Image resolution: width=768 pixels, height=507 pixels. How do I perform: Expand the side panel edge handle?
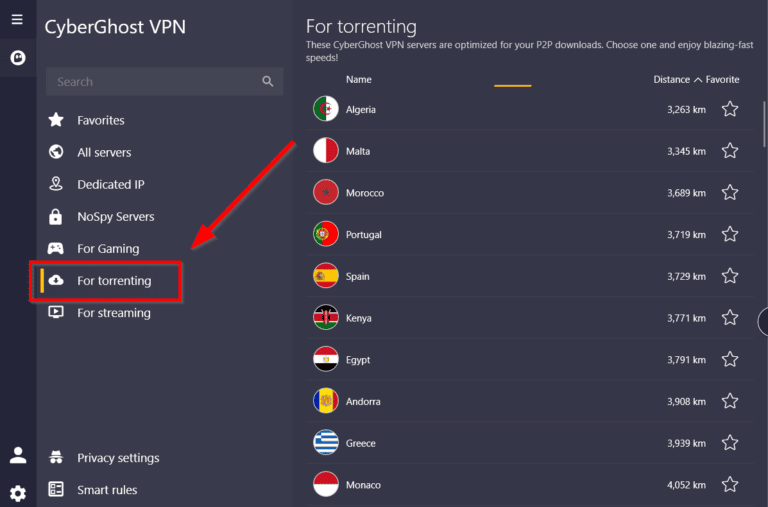tap(763, 321)
